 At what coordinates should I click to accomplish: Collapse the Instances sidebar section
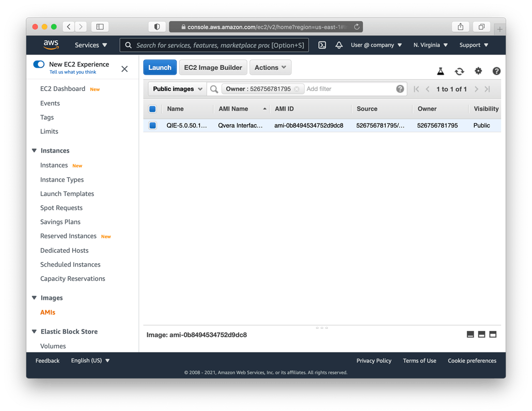(x=34, y=150)
